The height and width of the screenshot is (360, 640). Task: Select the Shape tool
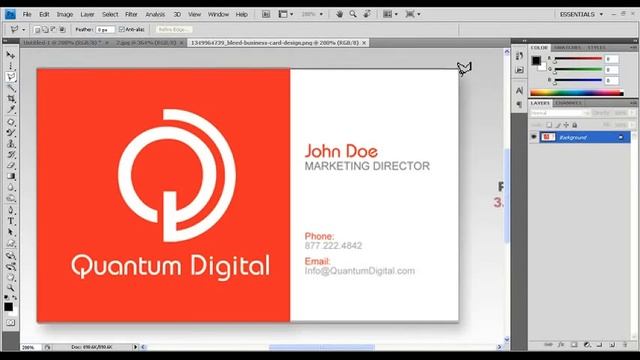click(11, 244)
